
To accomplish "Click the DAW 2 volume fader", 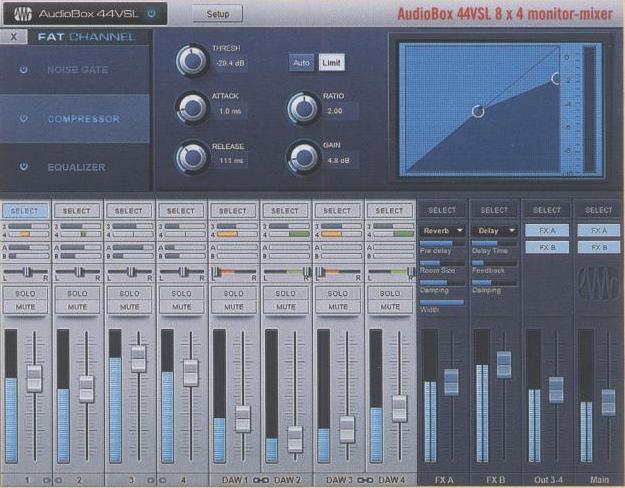I will [295, 439].
